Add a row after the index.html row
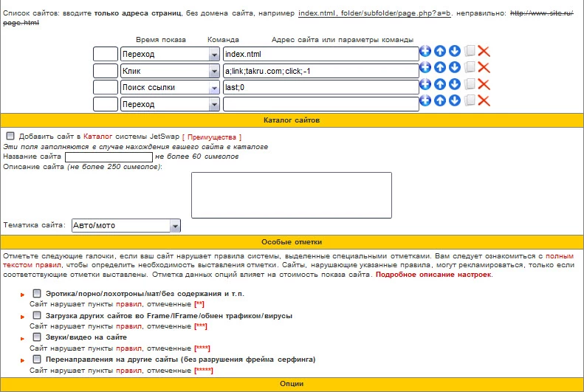 (425, 51)
